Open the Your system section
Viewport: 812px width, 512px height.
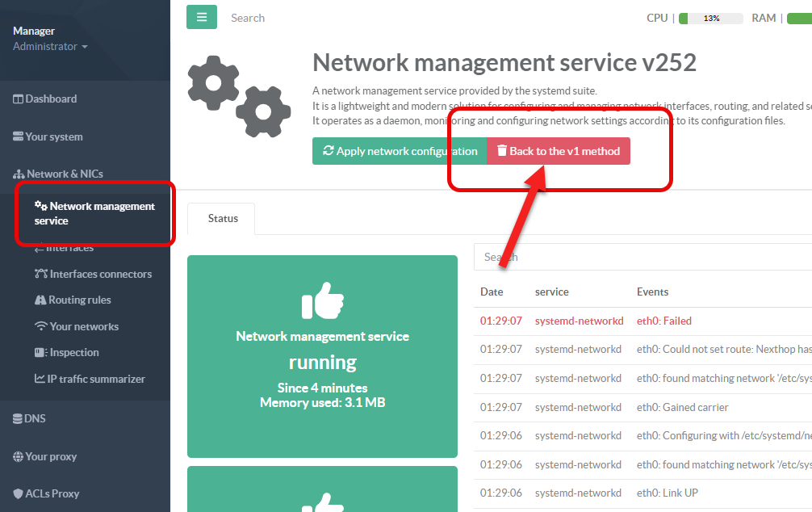pyautogui.click(x=48, y=136)
